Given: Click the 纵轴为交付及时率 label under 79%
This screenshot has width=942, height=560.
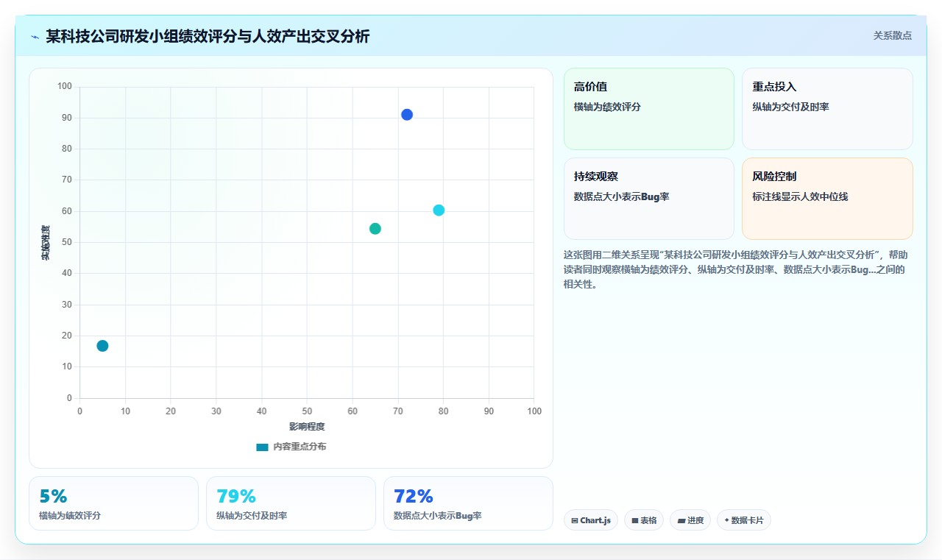Looking at the screenshot, I should point(252,516).
